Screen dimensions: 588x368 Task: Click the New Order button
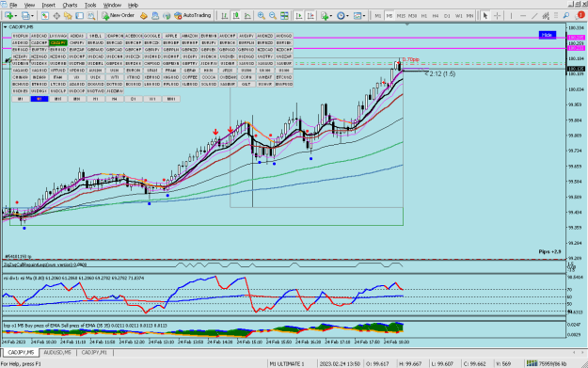click(119, 16)
